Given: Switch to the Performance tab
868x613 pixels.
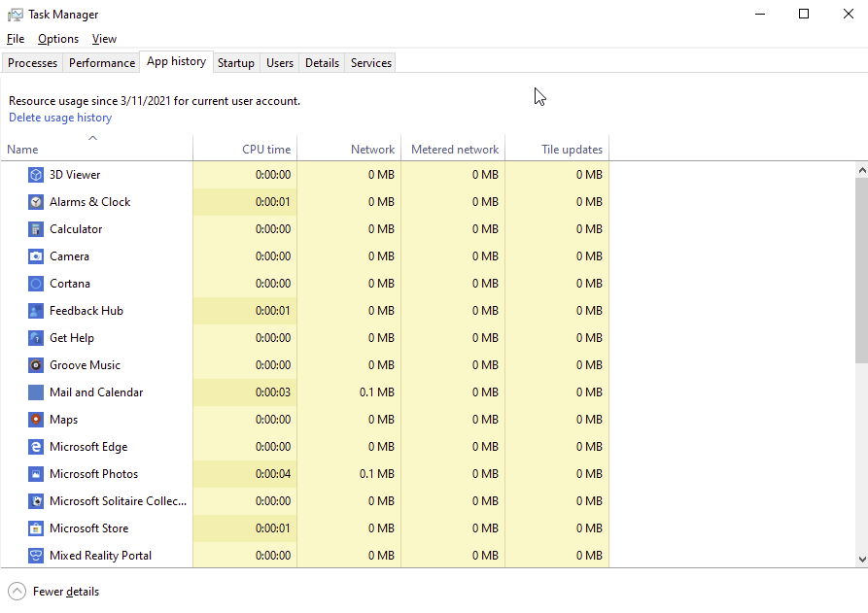Looking at the screenshot, I should click(x=102, y=63).
